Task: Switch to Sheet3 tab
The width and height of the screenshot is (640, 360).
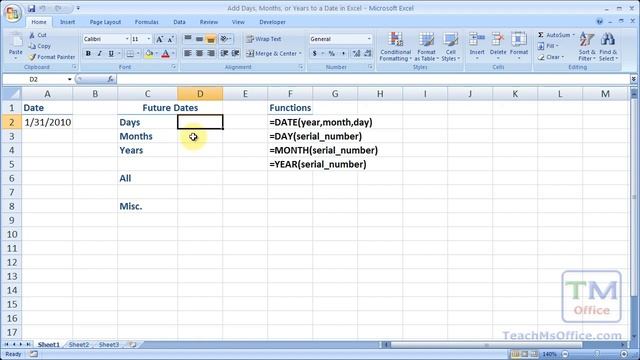Action: 109,345
